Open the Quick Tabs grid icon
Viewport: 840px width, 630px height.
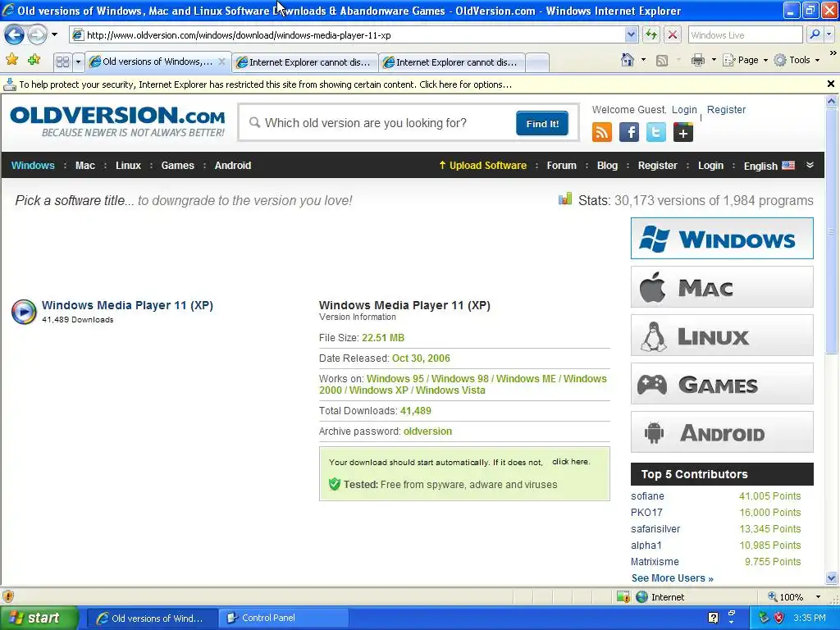[62, 62]
